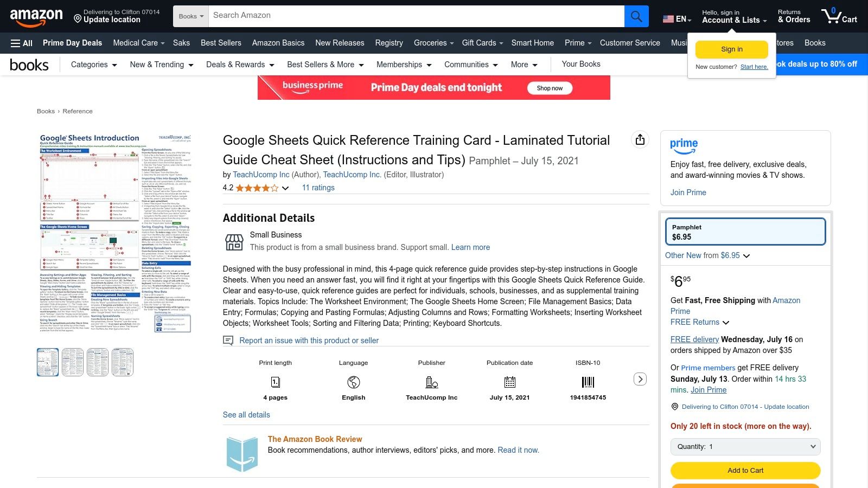This screenshot has height=488, width=868.
Task: Select the fourth page thumbnail
Action: click(x=123, y=362)
